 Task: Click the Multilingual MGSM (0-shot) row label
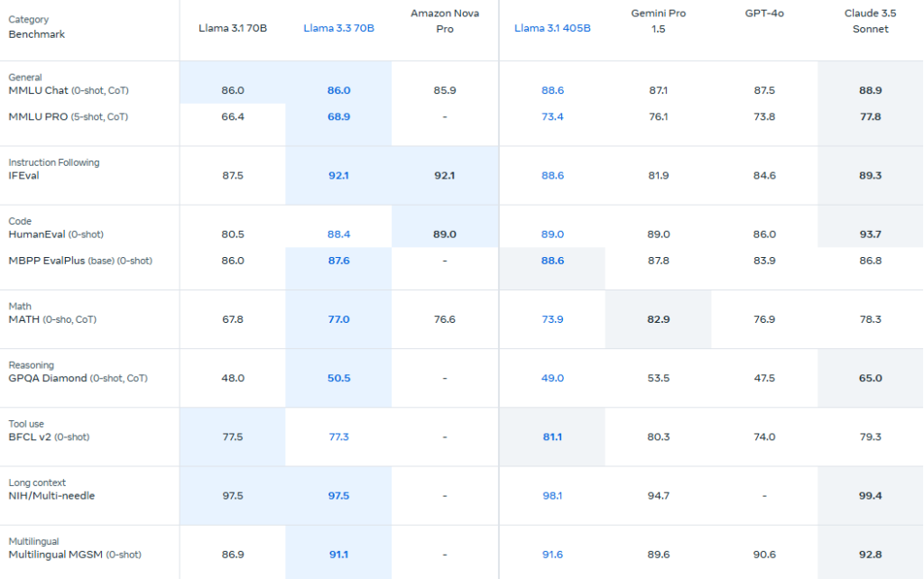(75, 555)
